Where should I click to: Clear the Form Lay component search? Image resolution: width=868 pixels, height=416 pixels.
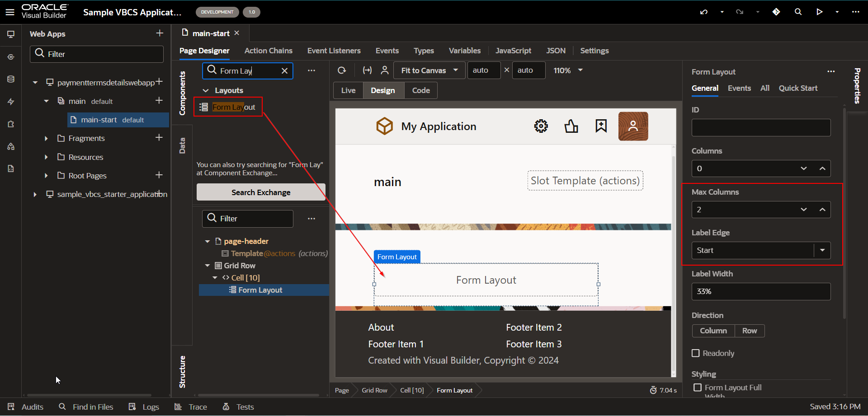tap(284, 71)
